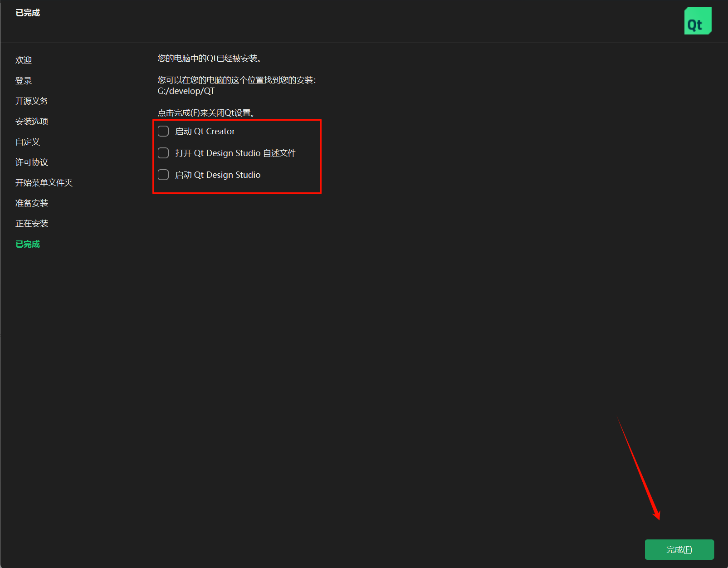Enable the 启动 Qt Design Studio option

(x=163, y=174)
